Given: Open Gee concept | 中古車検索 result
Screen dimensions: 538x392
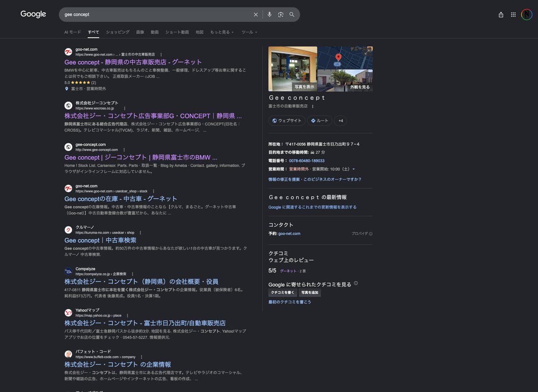Looking at the screenshot, I should point(100,240).
